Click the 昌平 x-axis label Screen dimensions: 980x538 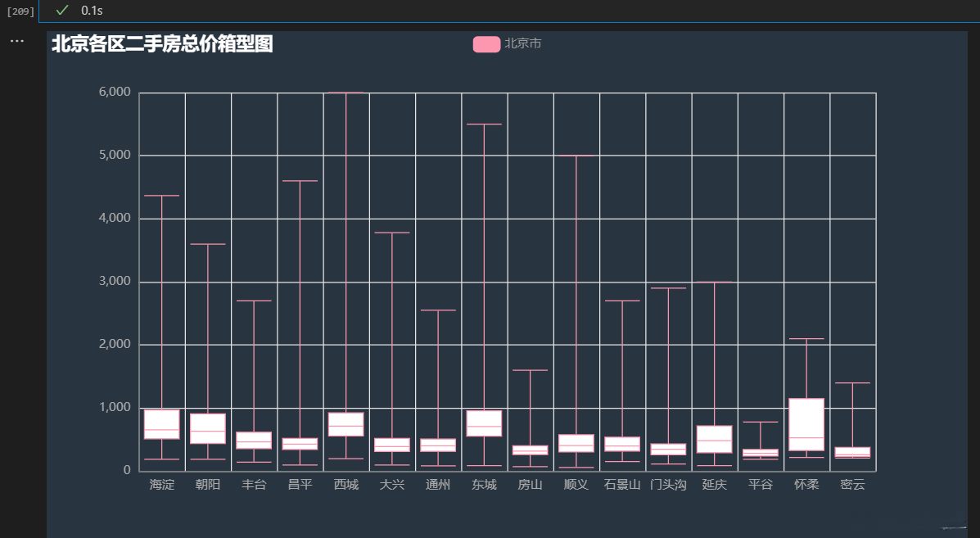click(x=300, y=484)
